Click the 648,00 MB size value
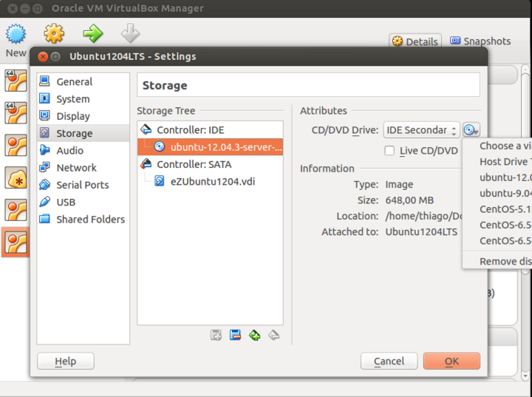The height and width of the screenshot is (397, 532). point(409,200)
